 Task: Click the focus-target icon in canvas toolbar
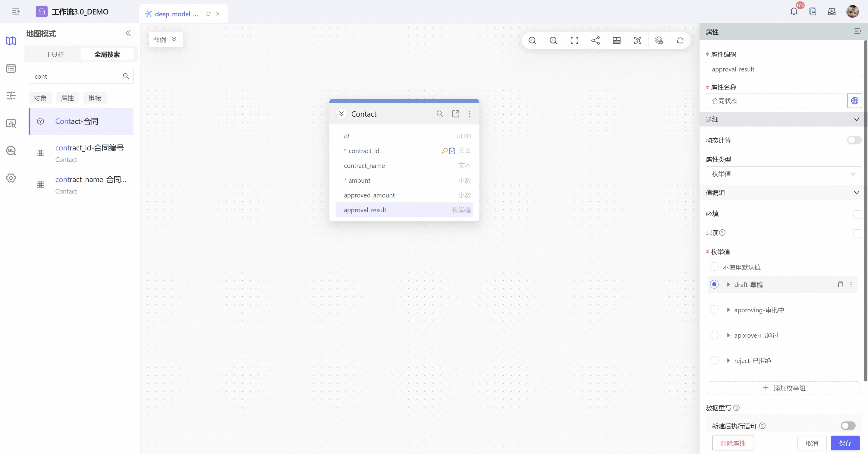pos(637,40)
